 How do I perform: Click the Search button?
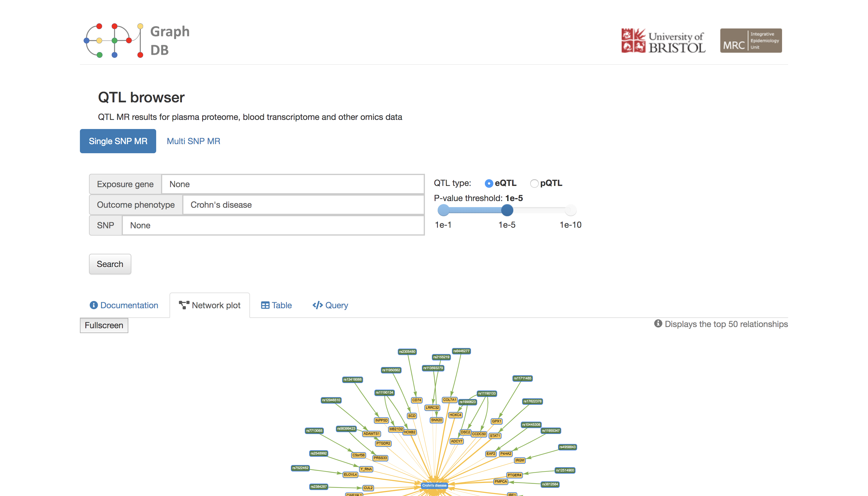110,263
